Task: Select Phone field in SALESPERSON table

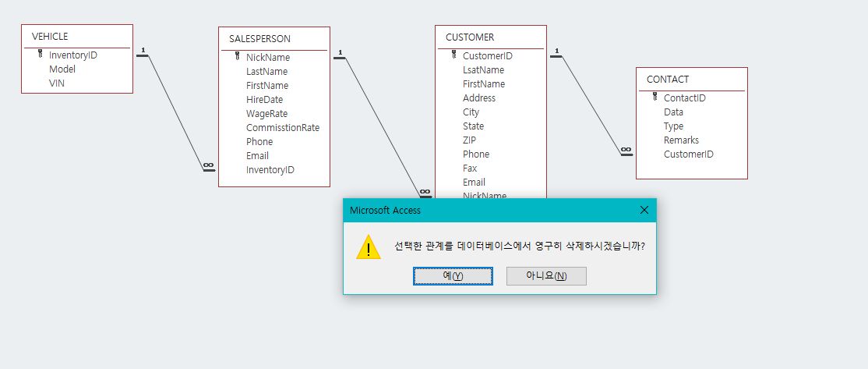Action: click(259, 142)
